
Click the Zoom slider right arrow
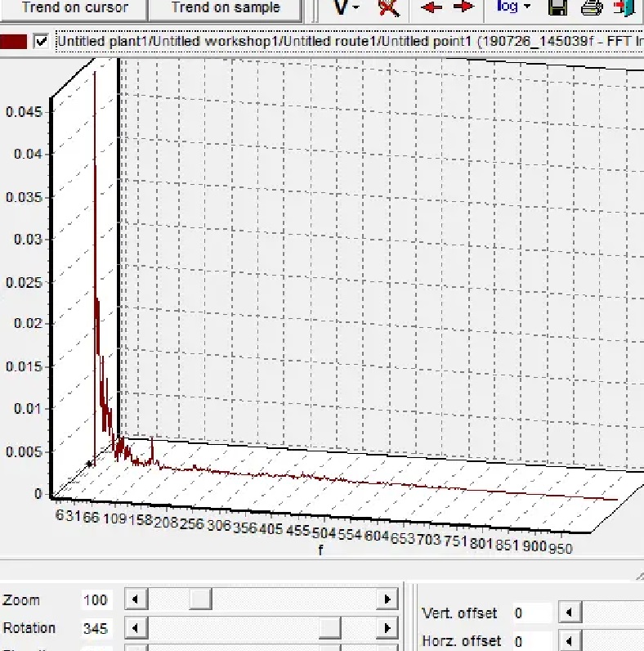click(x=387, y=599)
